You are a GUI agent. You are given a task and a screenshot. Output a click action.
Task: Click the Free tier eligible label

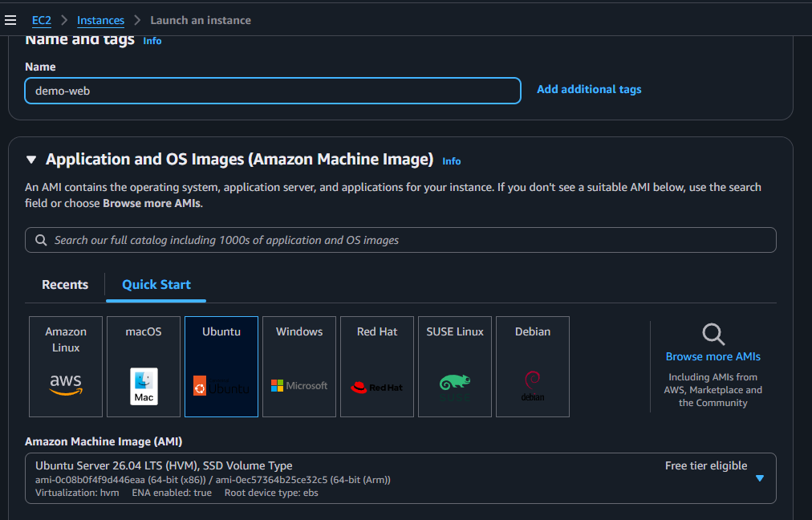pos(706,465)
